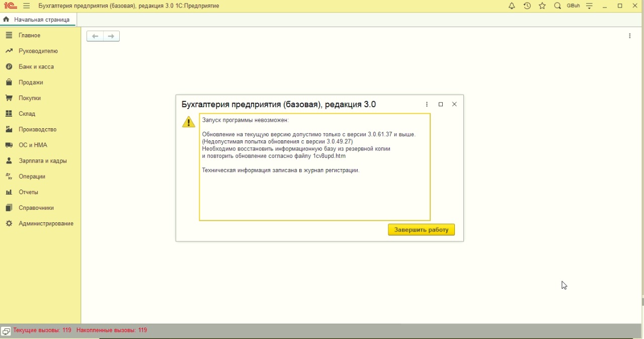Click the Склад grid icon

click(9, 114)
